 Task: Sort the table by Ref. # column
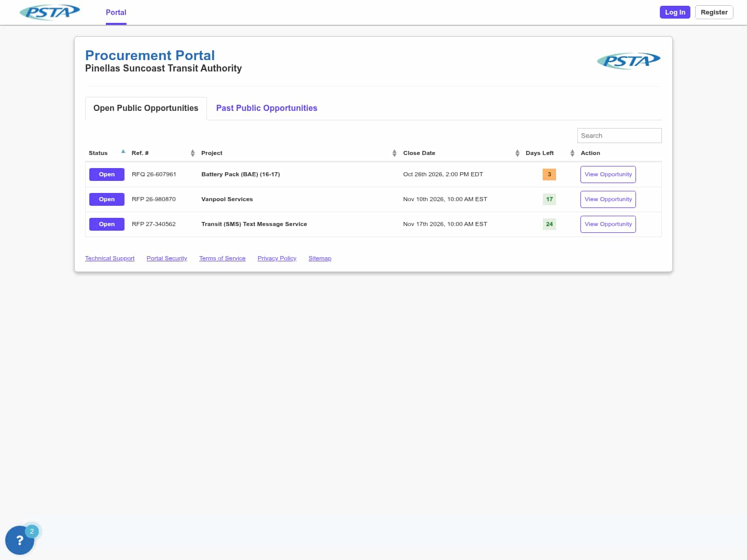tap(192, 153)
